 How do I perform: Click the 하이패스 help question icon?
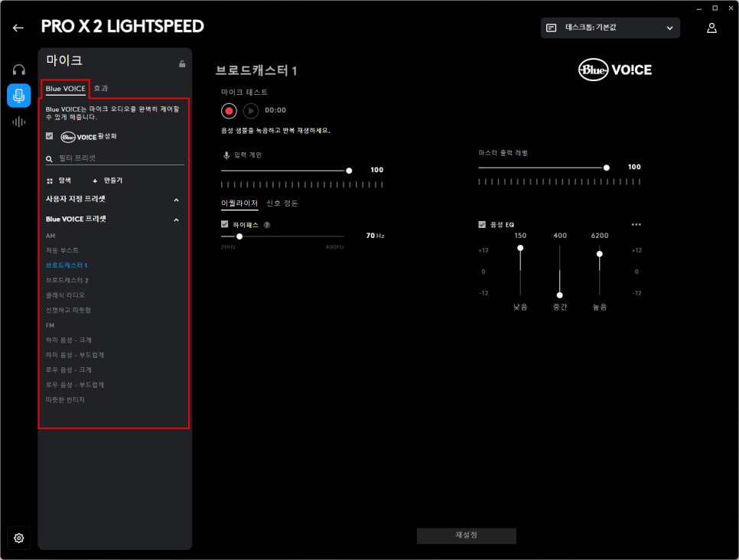[267, 225]
